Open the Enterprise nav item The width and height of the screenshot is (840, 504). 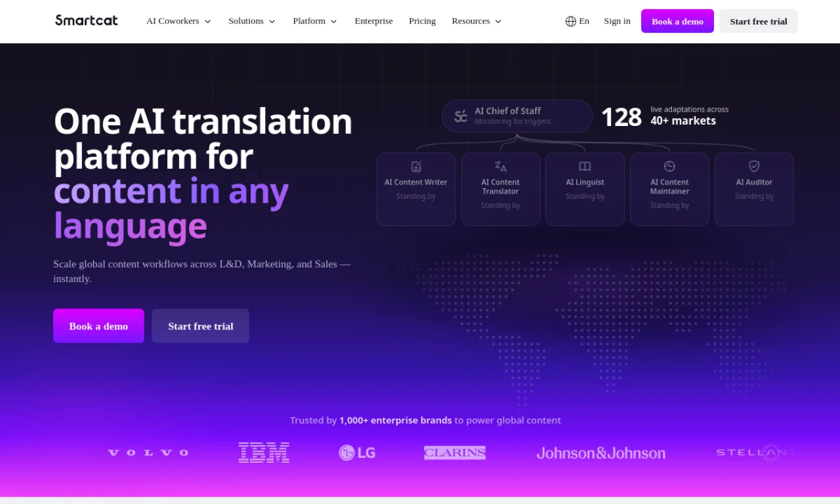tap(374, 21)
